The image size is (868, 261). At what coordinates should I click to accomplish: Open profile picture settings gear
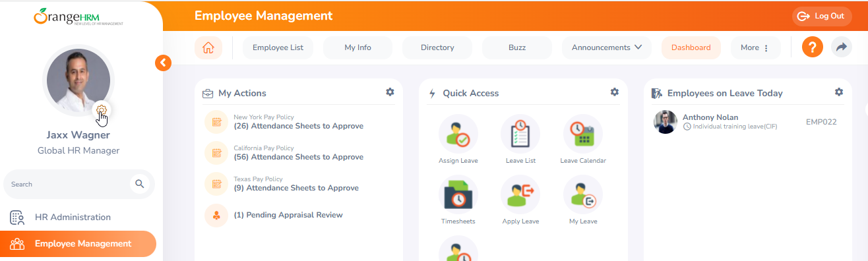pos(102,110)
